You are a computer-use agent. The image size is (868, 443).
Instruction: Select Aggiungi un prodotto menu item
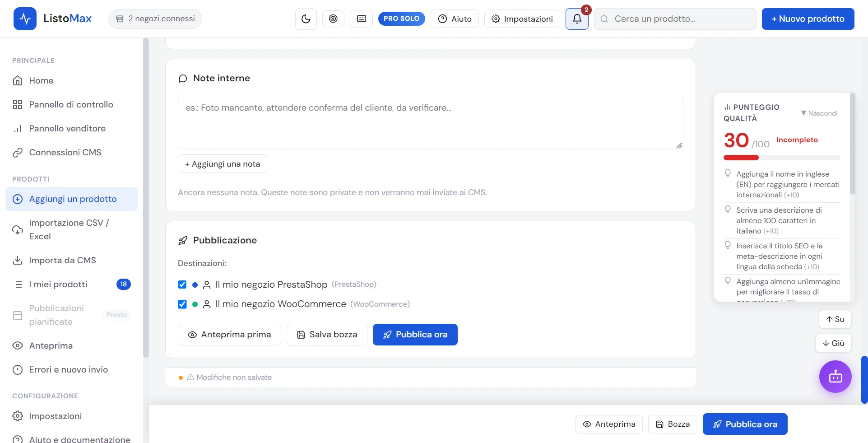coord(71,199)
